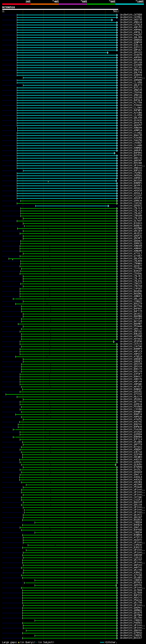Select the UniRef100_B4FAL9 label
The image size is (146, 644).
click(131, 100)
